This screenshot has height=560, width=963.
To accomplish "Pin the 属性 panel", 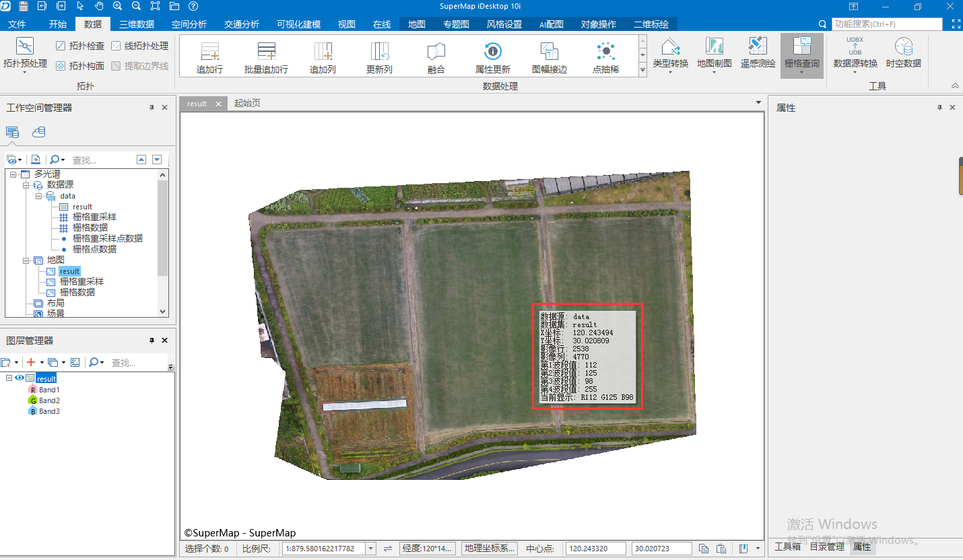I will point(939,108).
